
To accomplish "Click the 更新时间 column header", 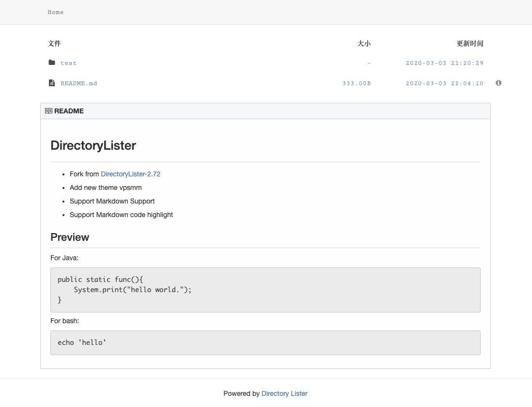I will coord(470,44).
